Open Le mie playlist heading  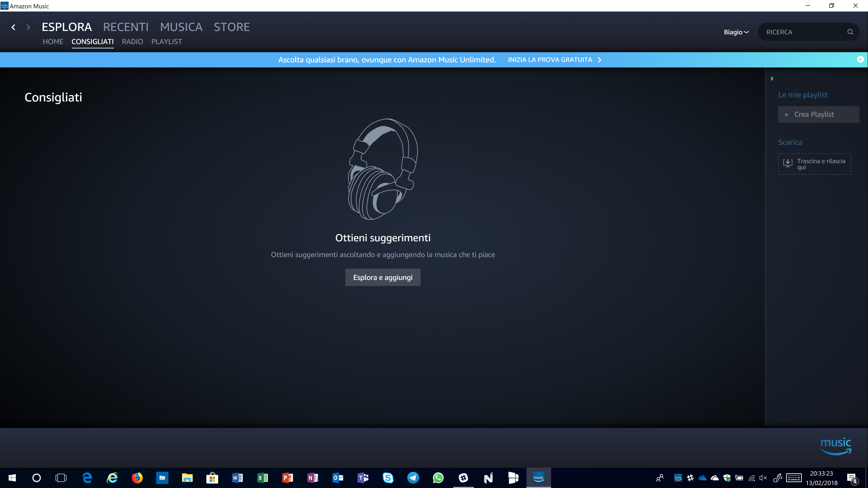tap(803, 95)
